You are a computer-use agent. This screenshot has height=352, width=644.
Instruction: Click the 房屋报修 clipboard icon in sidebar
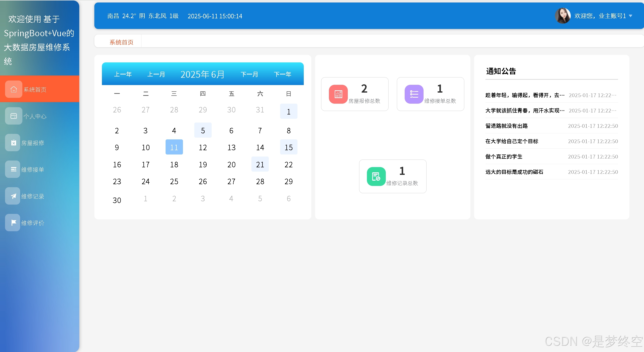pos(14,143)
